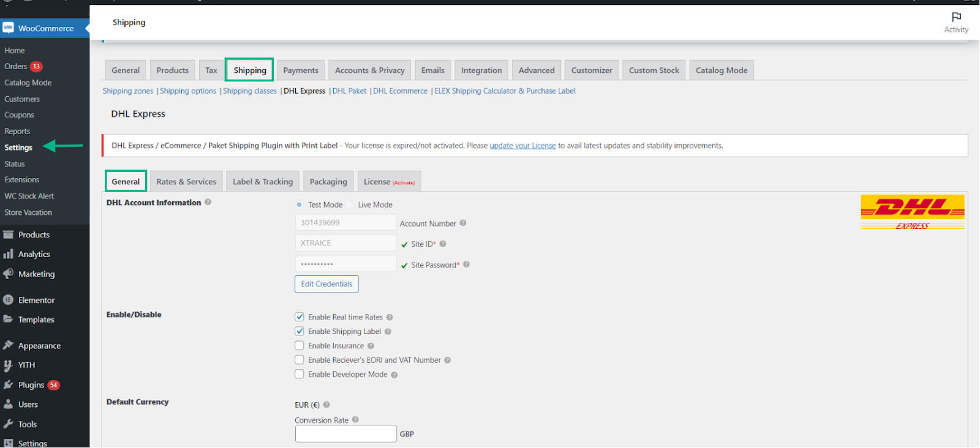Viewport: 980px width, 448px height.
Task: Open the Customizer tab
Action: tap(592, 70)
